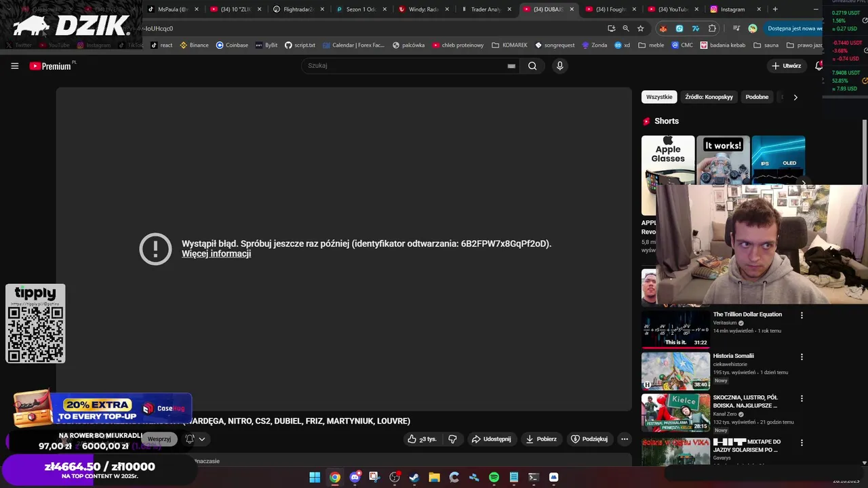Screen dimensions: 868x488
Task: Open the terminal from the taskbar
Action: click(x=534, y=477)
